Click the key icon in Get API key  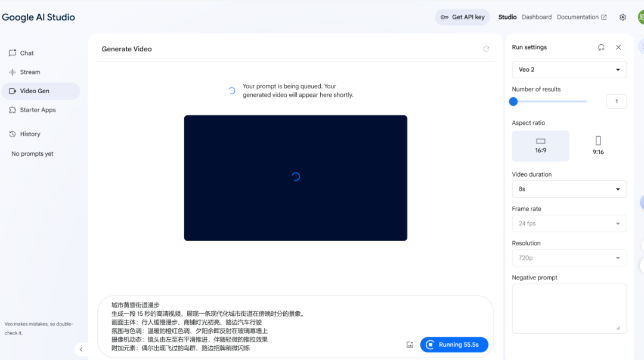[444, 17]
